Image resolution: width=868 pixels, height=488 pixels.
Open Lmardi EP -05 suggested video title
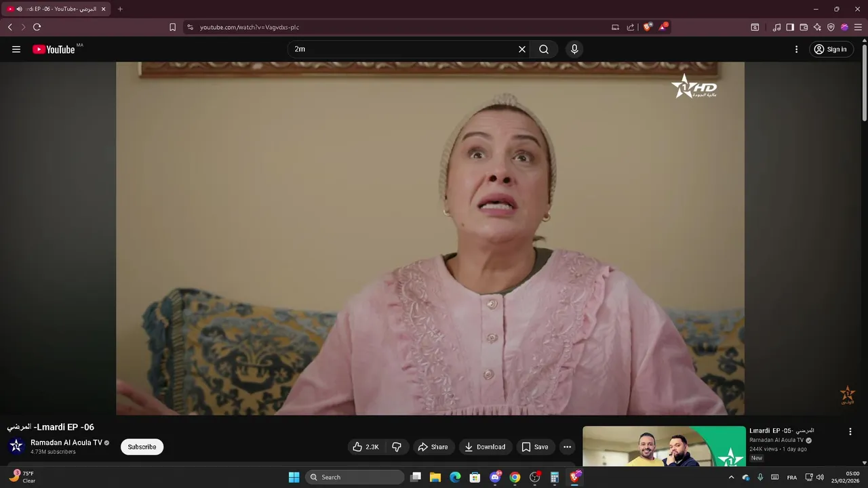(x=781, y=430)
